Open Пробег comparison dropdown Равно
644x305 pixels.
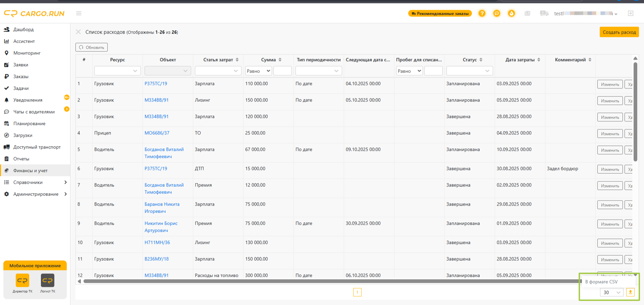(409, 71)
